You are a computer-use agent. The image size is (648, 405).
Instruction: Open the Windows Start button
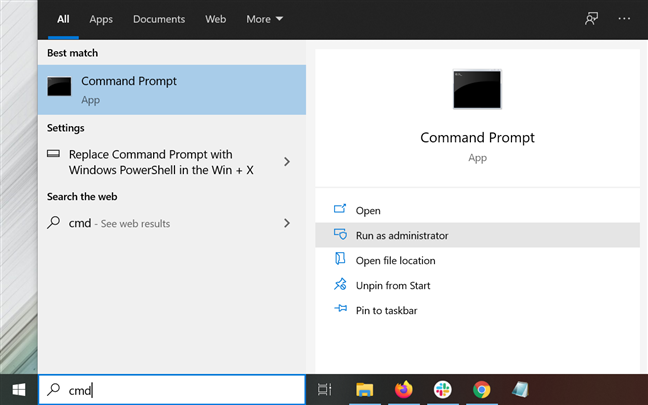pyautogui.click(x=19, y=390)
